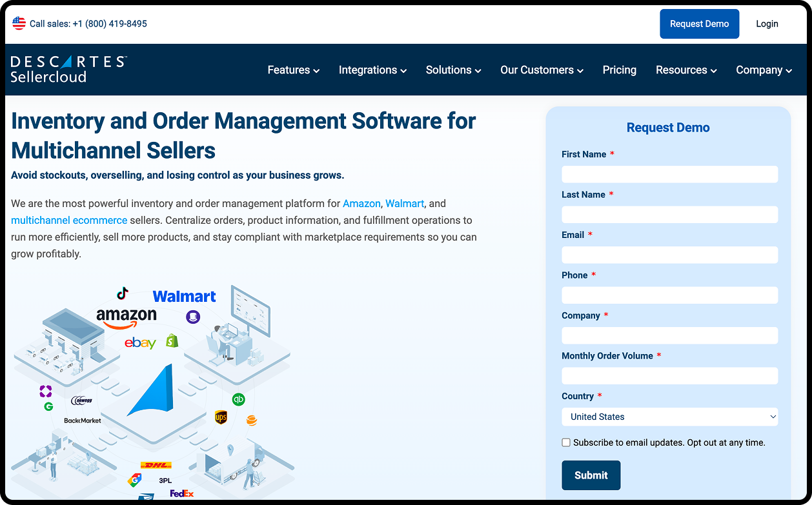
Task: Open the multichannel ecommerce link
Action: (69, 220)
